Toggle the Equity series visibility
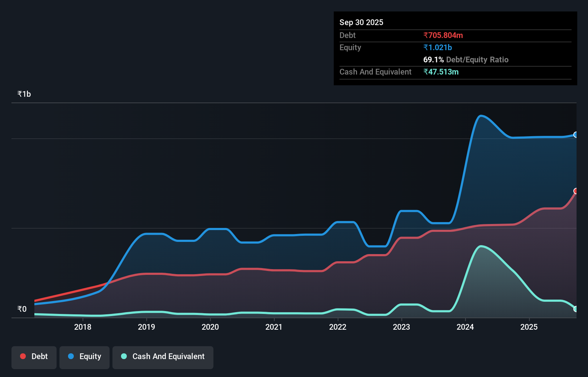Image resolution: width=588 pixels, height=377 pixels. coord(84,356)
